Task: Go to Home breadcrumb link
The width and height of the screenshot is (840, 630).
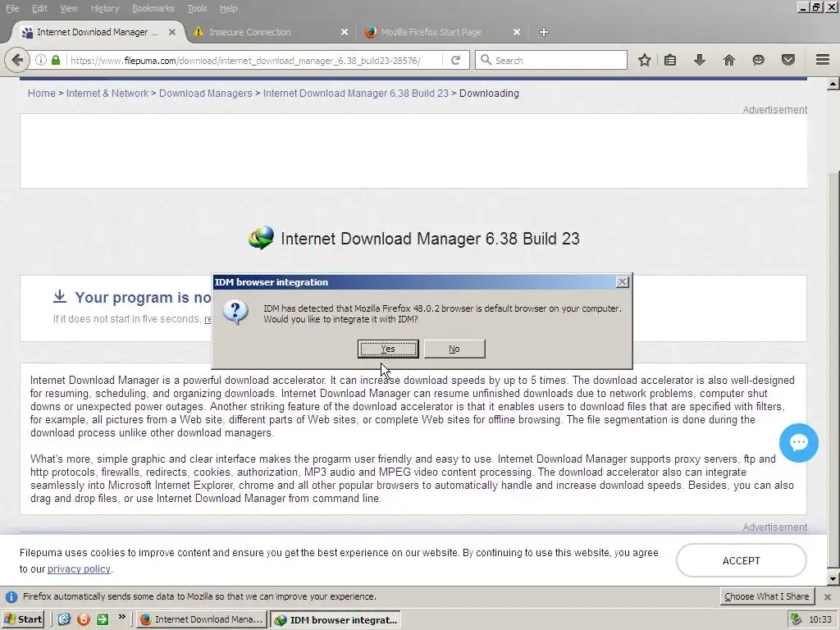Action: (42, 94)
